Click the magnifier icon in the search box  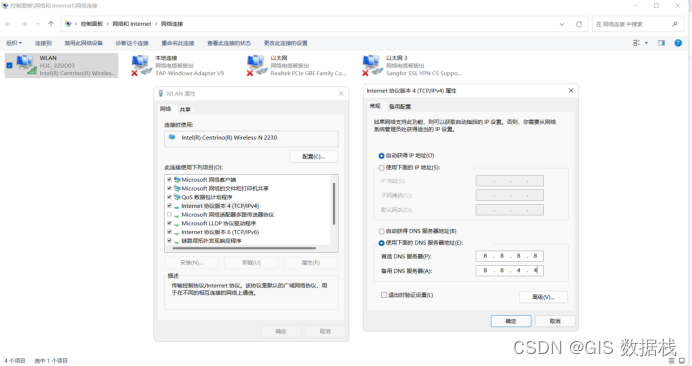(674, 24)
